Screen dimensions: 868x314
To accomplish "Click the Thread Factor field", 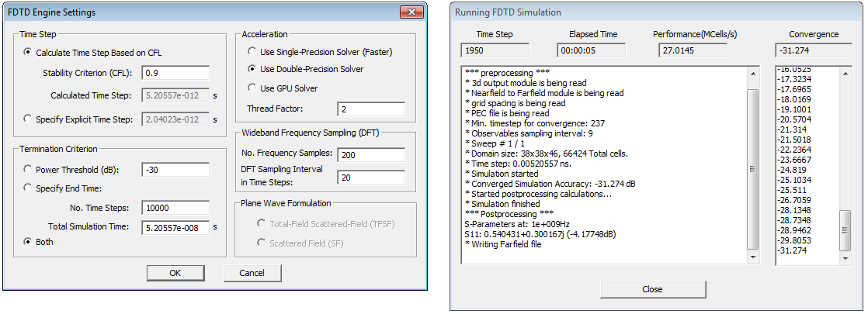I will [x=371, y=109].
